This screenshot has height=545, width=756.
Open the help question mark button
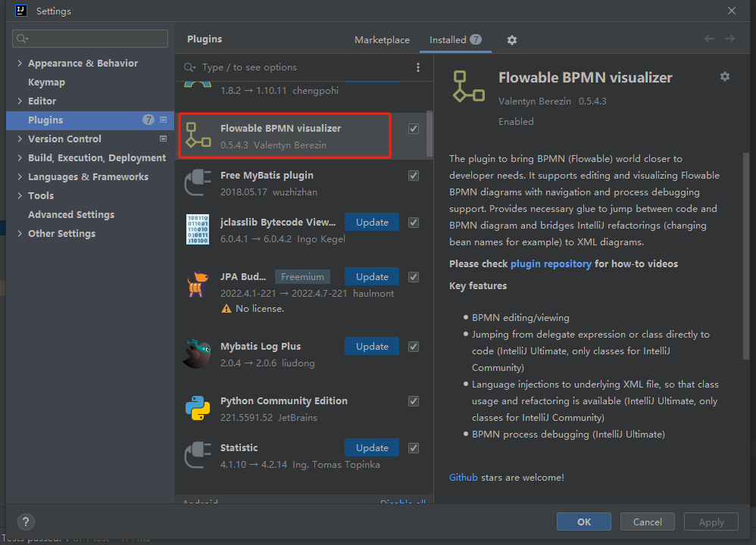click(26, 522)
